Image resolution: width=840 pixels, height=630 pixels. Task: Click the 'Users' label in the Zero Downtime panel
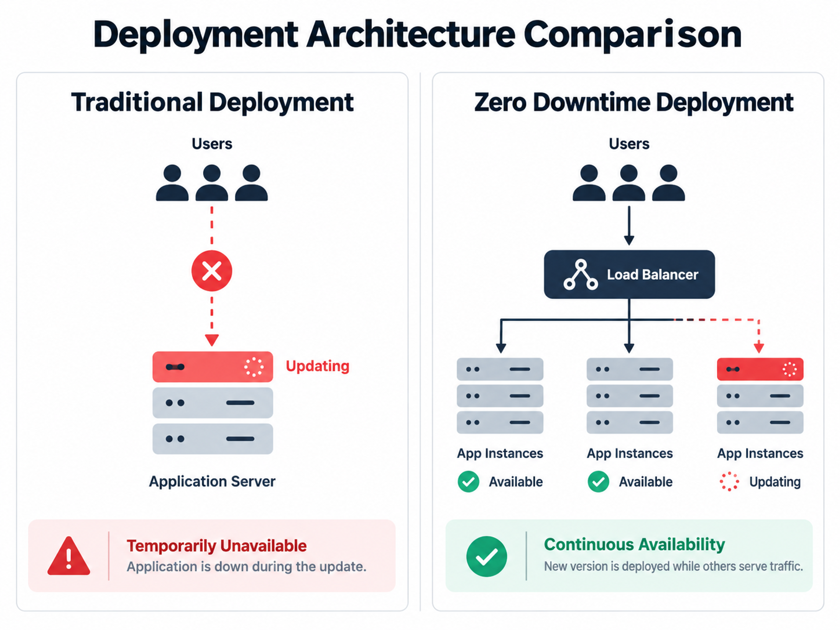(x=629, y=144)
